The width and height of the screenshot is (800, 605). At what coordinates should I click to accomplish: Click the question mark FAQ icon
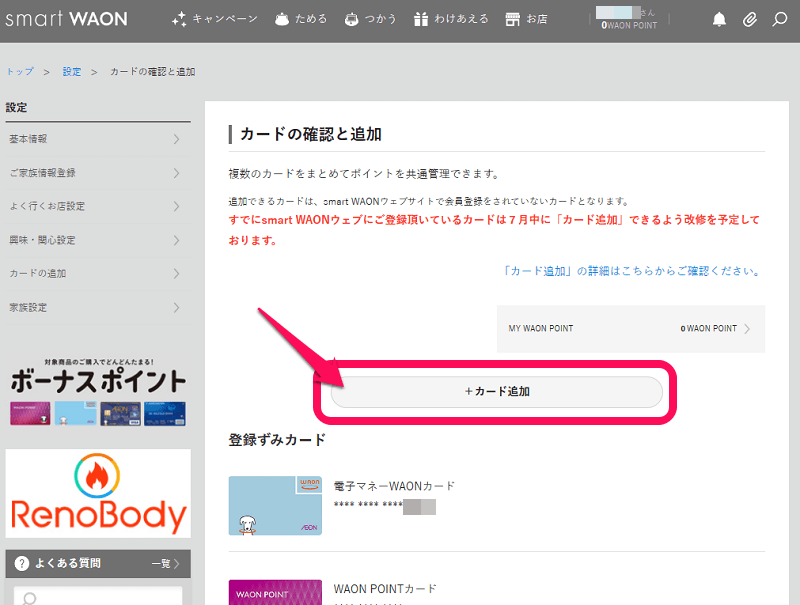22,564
